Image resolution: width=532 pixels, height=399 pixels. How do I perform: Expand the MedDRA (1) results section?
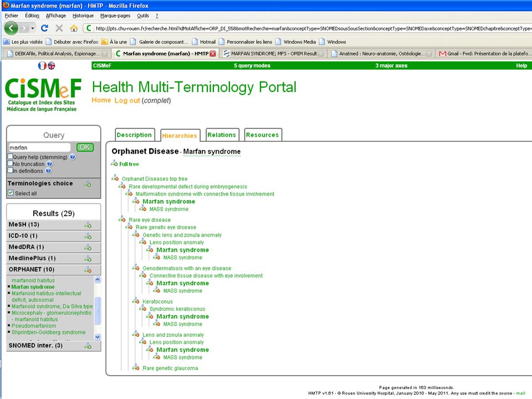point(54,247)
